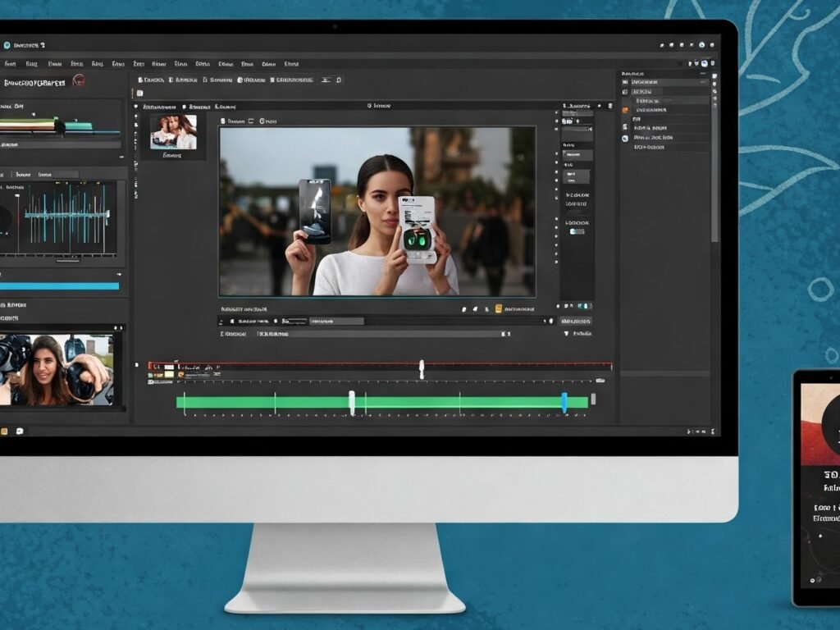Click the small page icon below the main toolbar

[x=139, y=94]
